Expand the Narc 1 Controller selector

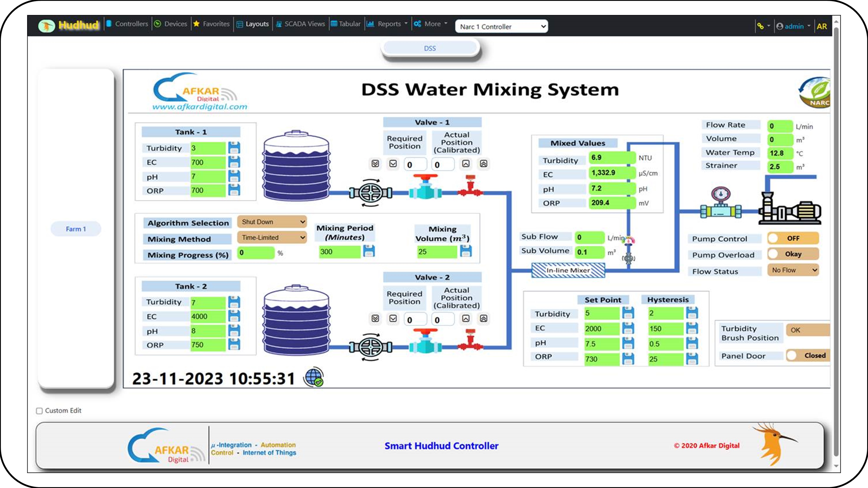tap(501, 27)
